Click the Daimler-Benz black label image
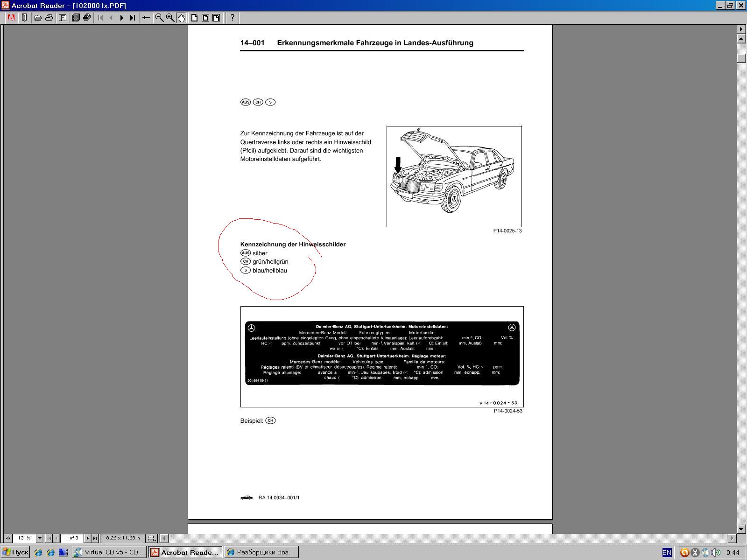This screenshot has width=747, height=560. (x=382, y=353)
